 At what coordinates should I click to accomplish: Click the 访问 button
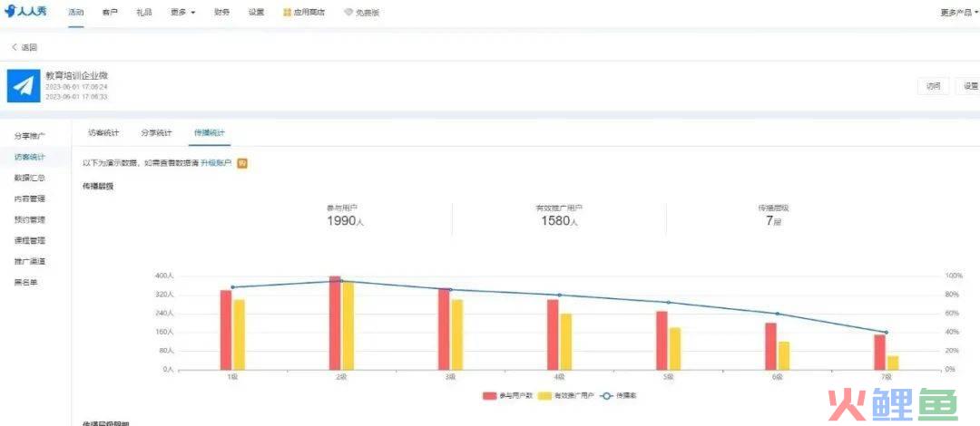pyautogui.click(x=933, y=86)
